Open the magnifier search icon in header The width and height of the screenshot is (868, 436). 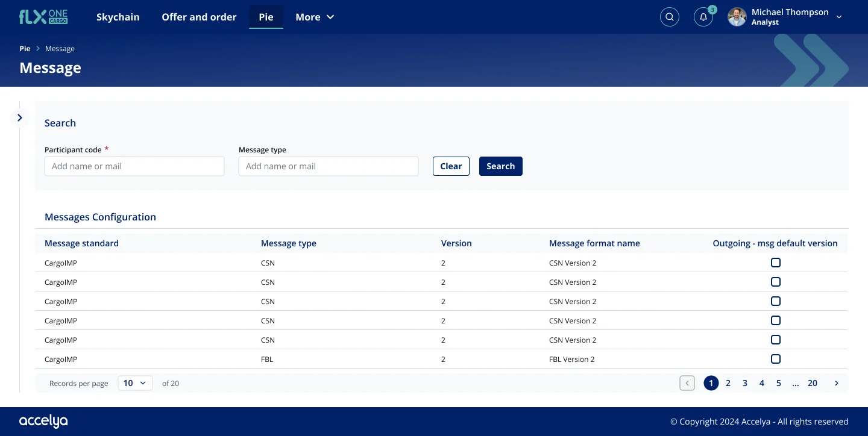tap(670, 17)
